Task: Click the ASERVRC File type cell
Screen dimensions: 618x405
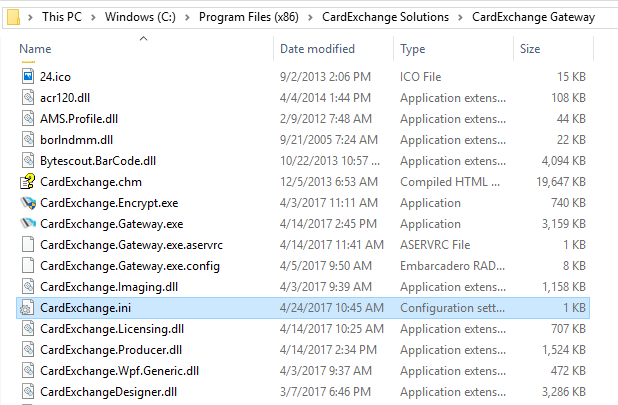Action: pos(435,245)
